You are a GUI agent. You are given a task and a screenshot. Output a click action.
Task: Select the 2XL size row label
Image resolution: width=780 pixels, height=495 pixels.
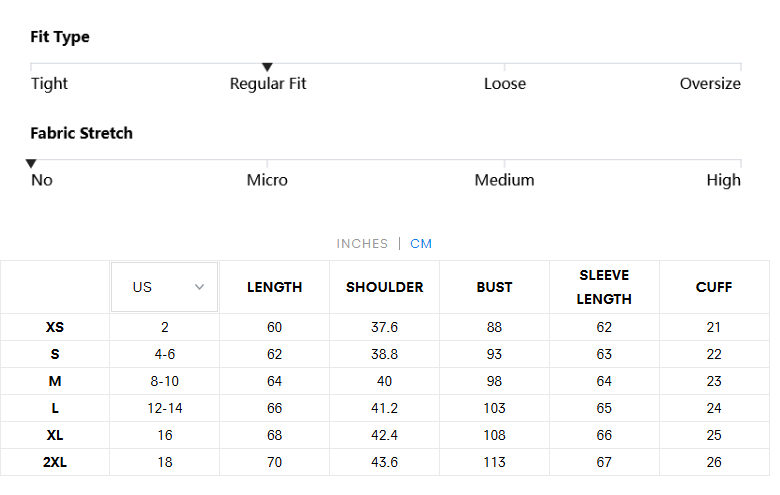click(x=55, y=462)
